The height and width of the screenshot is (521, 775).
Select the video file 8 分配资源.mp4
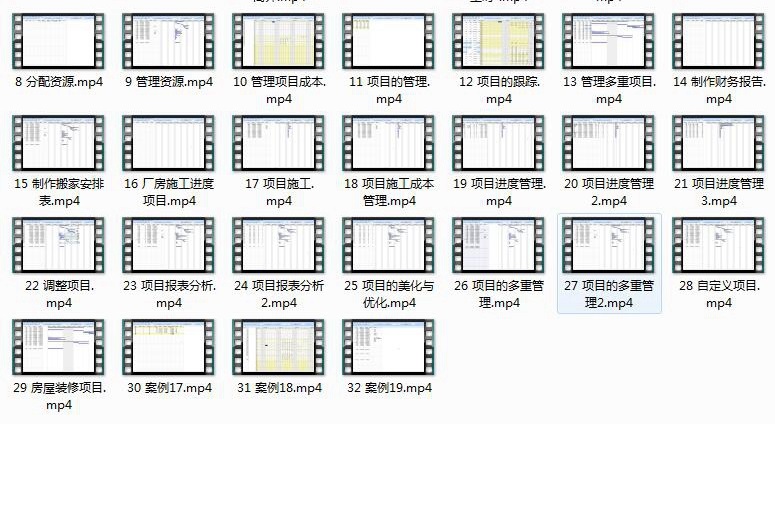pos(59,42)
